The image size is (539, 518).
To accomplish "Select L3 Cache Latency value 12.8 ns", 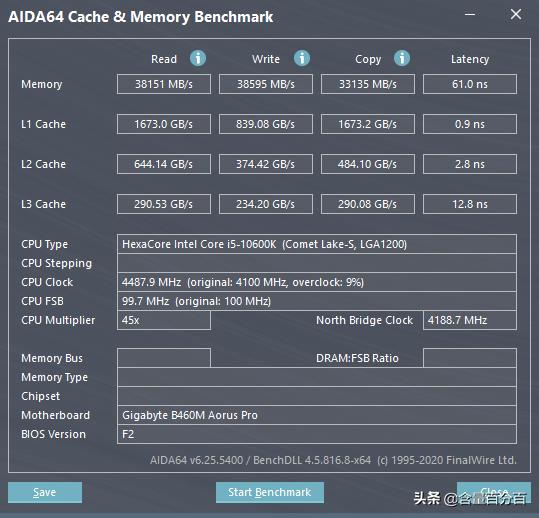I will 470,204.
